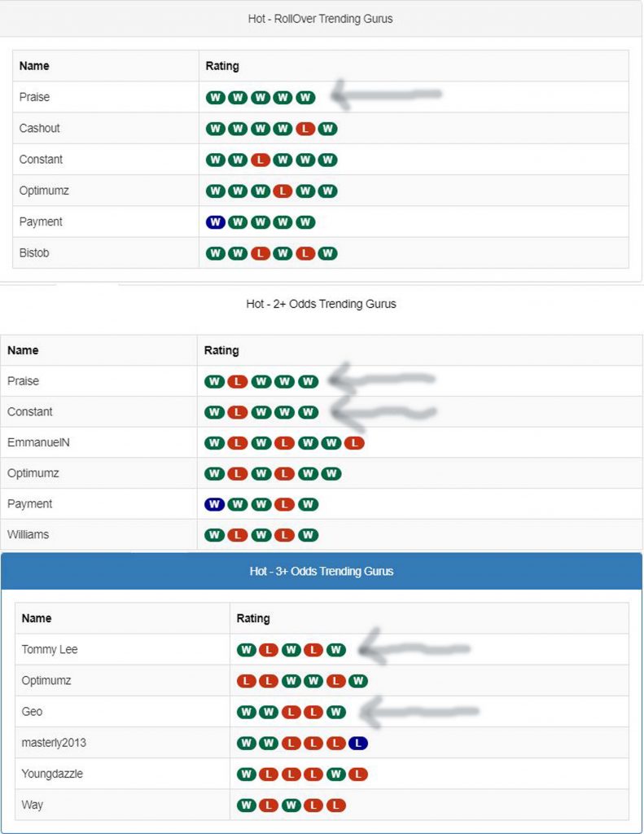The height and width of the screenshot is (834, 644).
Task: Click the red L badge in 2+ Odds Praise row
Action: tap(238, 381)
